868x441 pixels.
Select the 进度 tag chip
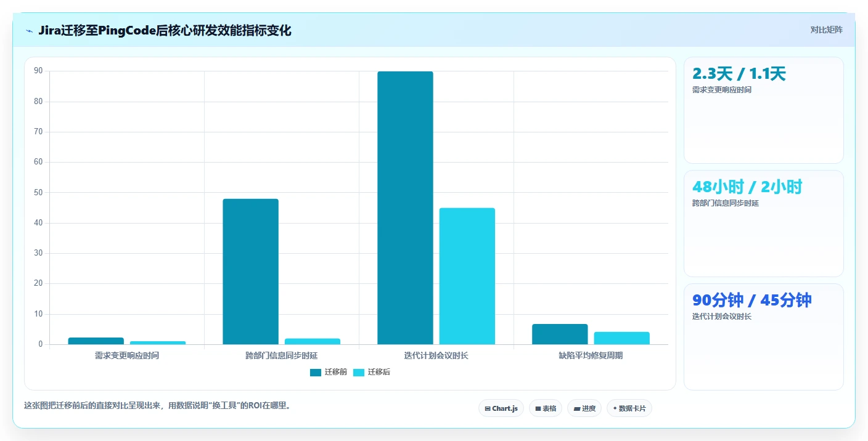pyautogui.click(x=584, y=408)
